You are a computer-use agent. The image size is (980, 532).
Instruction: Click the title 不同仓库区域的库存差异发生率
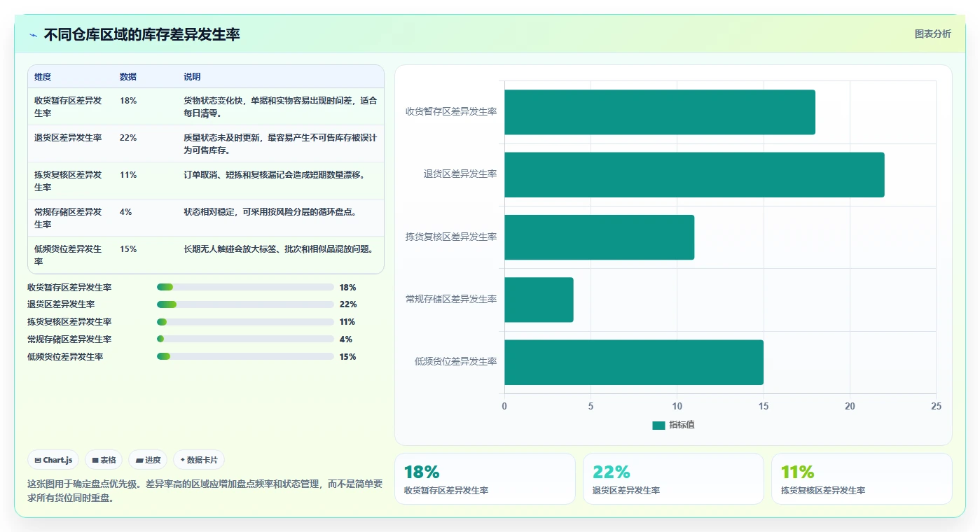pos(142,34)
